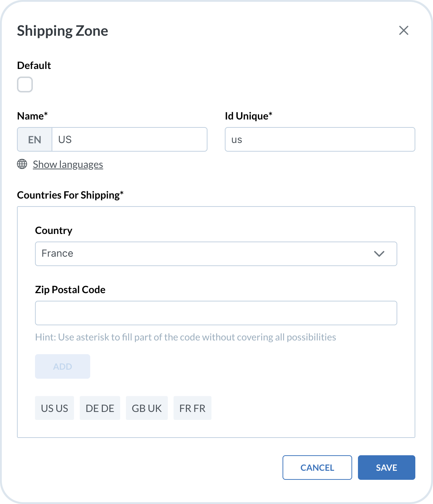Focus the Zip Postal Code field
Viewport: 433px width, 504px height.
pyautogui.click(x=216, y=313)
